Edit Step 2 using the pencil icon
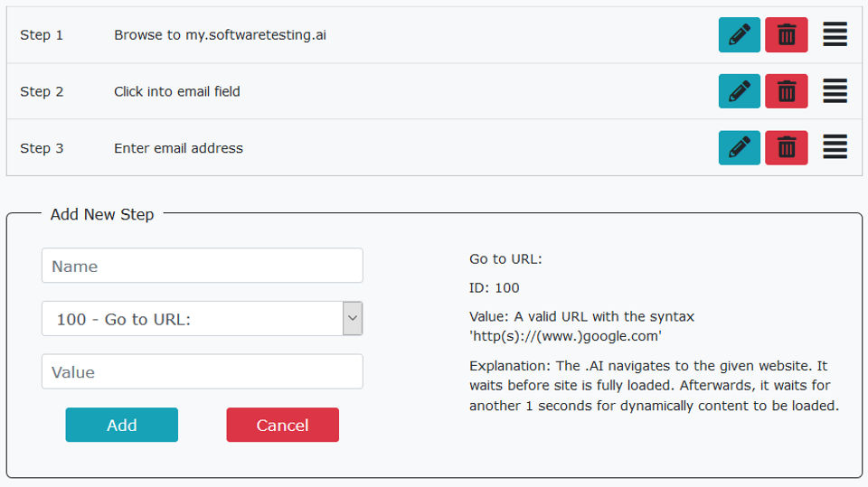This screenshot has height=487, width=868. (x=739, y=91)
